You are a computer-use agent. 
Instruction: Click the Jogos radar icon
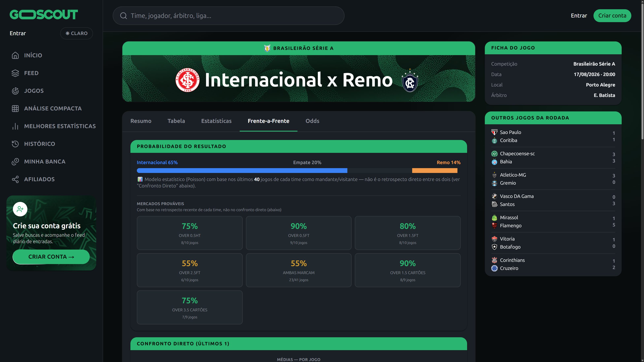point(15,91)
